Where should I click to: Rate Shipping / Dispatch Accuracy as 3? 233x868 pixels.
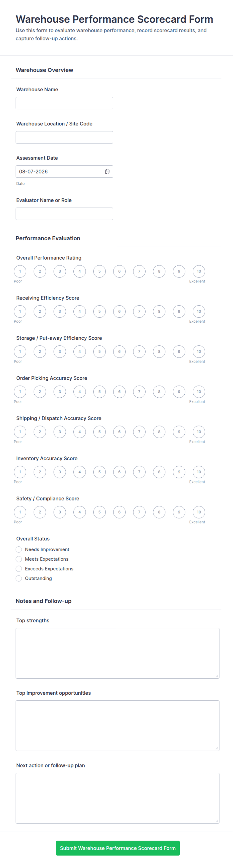point(60,432)
